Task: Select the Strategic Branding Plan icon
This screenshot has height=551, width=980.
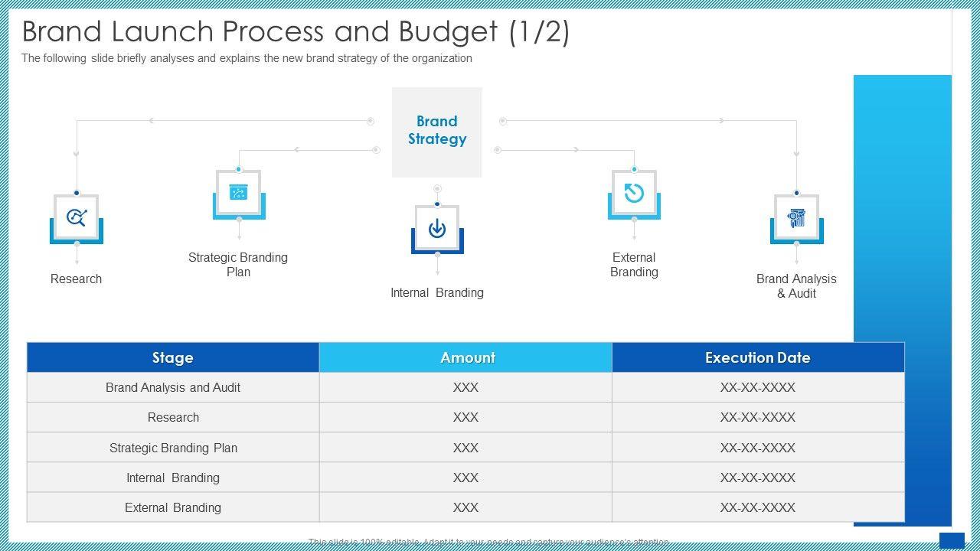Action: [239, 193]
